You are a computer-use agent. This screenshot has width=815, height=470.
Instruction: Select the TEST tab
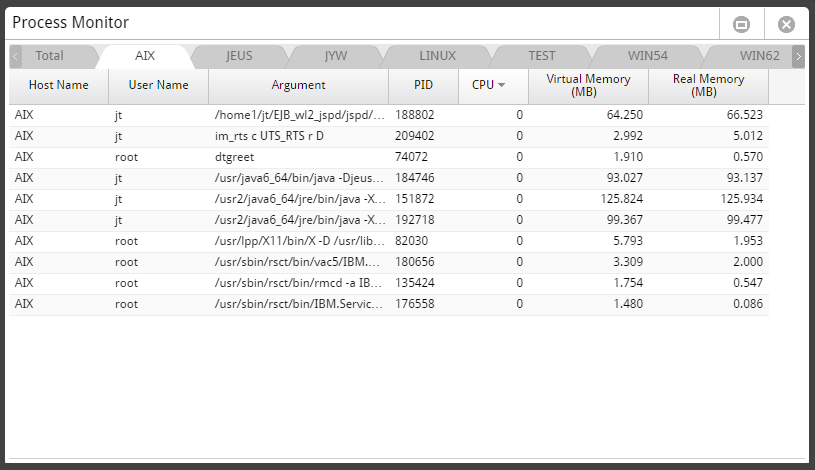click(x=542, y=56)
